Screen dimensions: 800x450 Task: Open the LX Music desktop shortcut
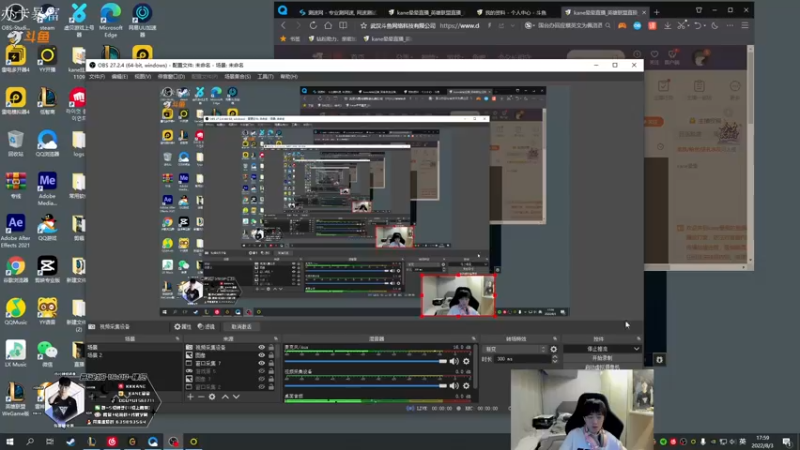(15, 354)
